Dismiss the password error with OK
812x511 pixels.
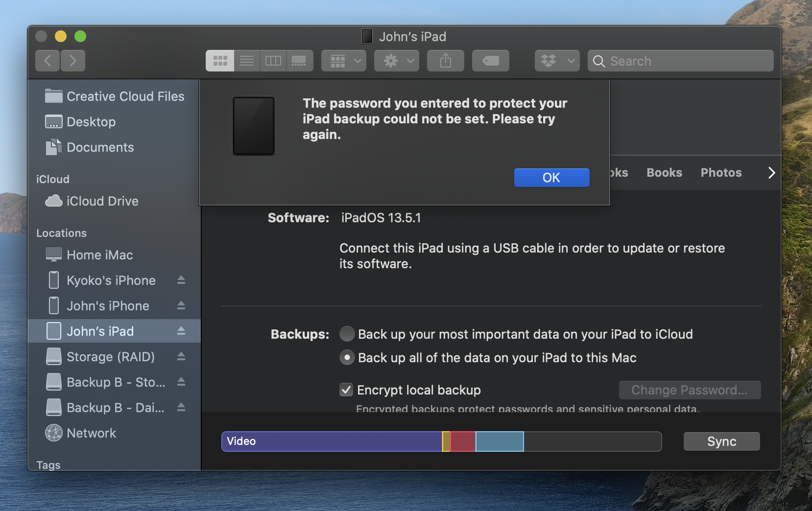(551, 177)
